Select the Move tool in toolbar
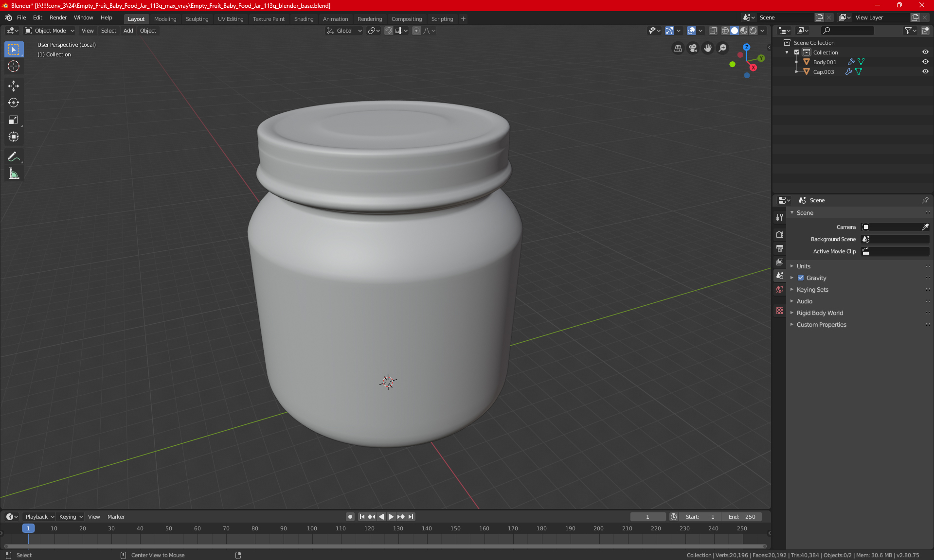The image size is (934, 560). (14, 86)
